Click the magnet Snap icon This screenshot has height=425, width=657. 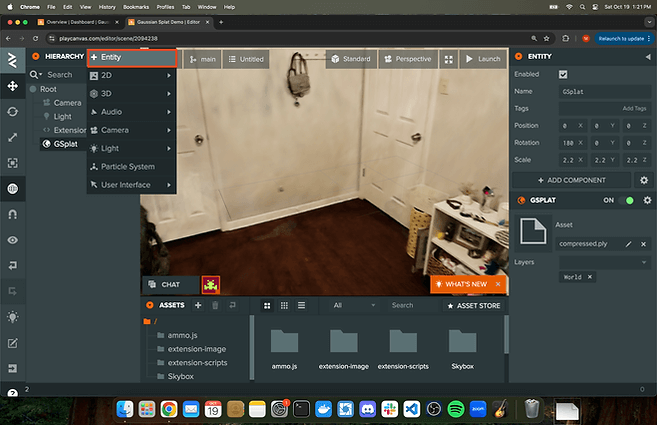tap(12, 214)
